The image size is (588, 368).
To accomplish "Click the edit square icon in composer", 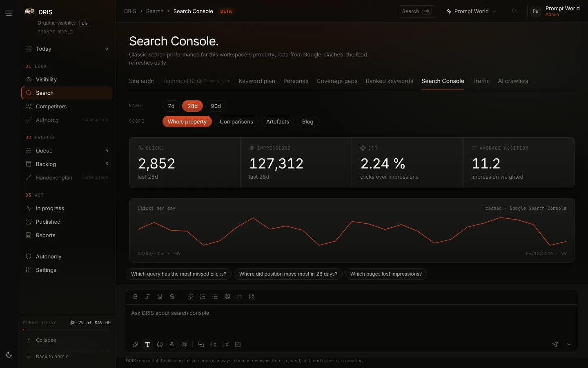I will [238, 345].
